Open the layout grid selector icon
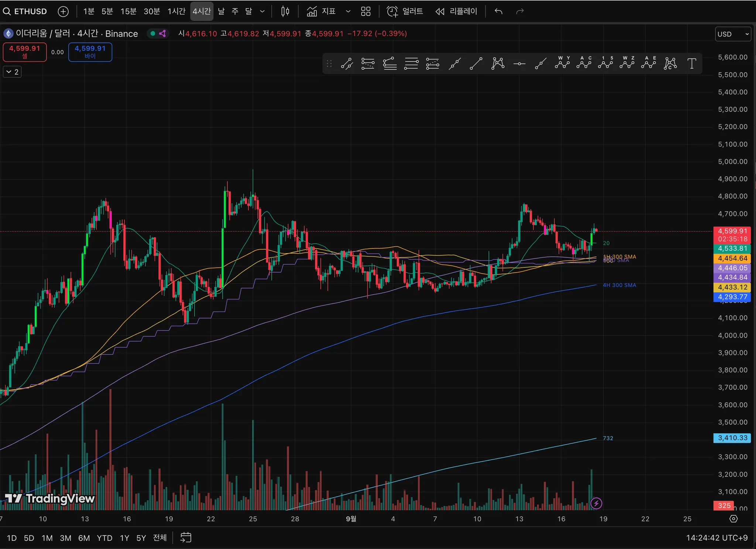Image resolution: width=756 pixels, height=549 pixels. tap(365, 11)
